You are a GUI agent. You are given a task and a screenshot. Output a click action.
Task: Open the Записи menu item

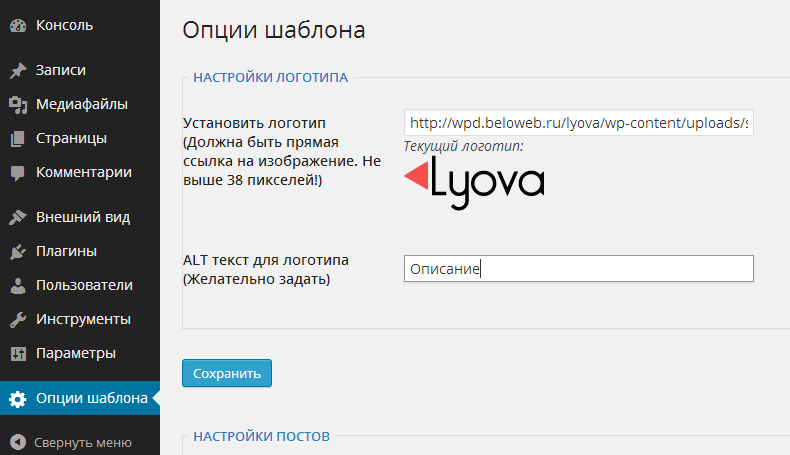61,71
